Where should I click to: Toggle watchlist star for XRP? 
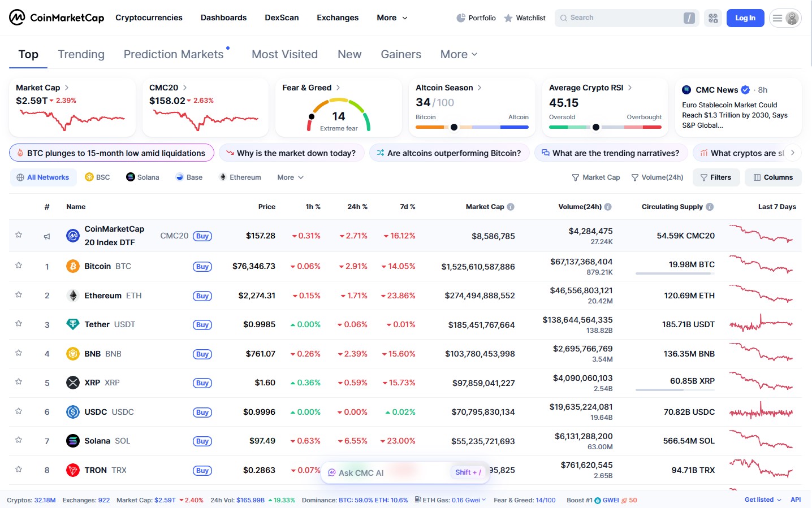click(x=19, y=382)
